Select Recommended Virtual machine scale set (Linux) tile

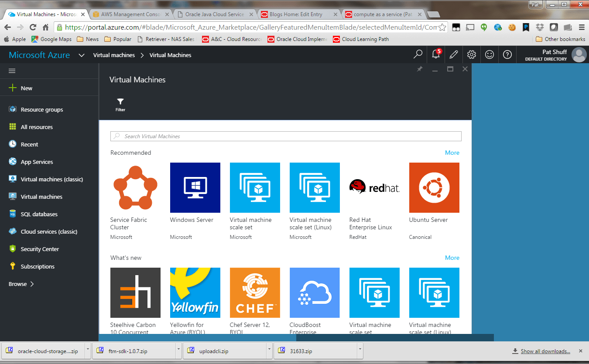pyautogui.click(x=315, y=201)
